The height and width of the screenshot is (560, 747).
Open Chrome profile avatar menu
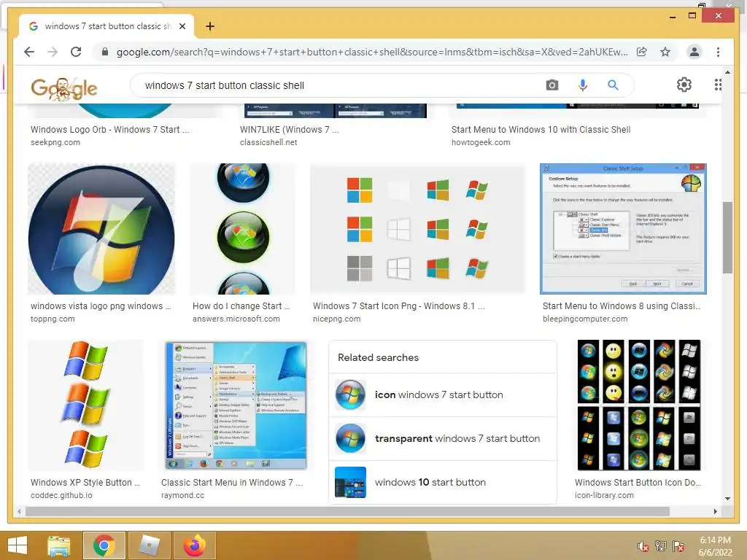tap(694, 52)
